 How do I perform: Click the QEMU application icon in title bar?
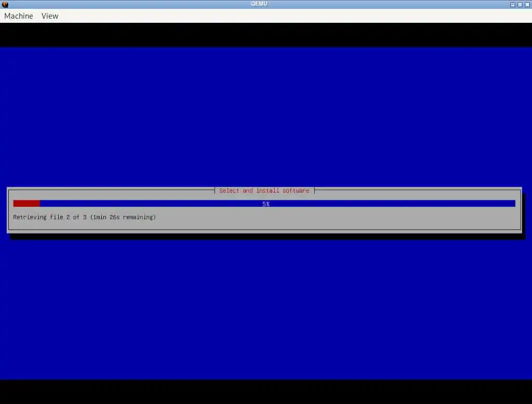click(5, 4)
